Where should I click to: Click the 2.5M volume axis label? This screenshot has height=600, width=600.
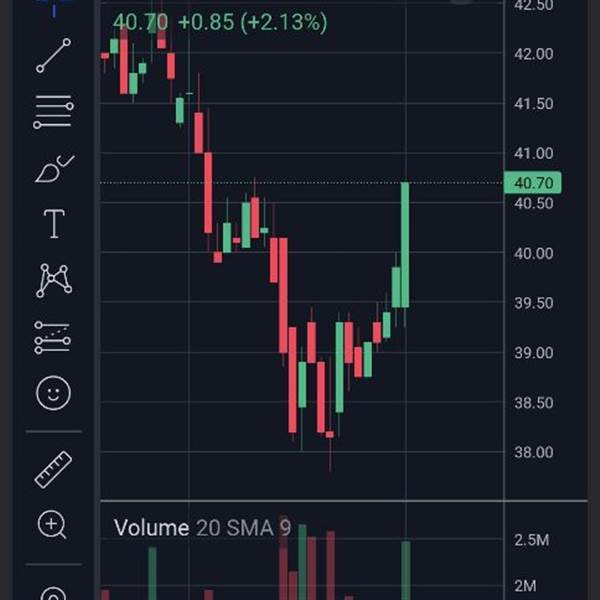532,540
